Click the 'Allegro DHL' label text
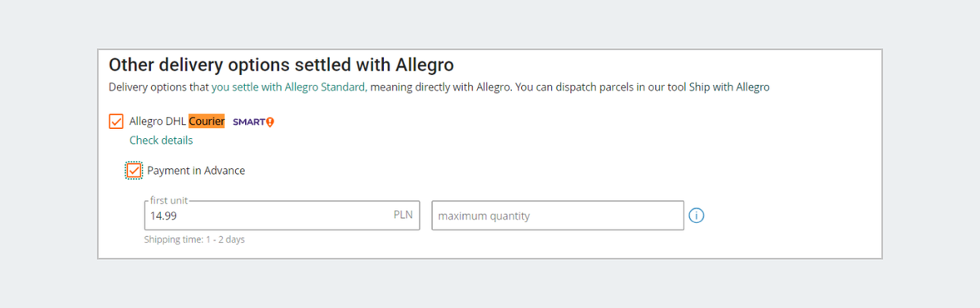Image resolution: width=980 pixels, height=308 pixels. pos(158,122)
